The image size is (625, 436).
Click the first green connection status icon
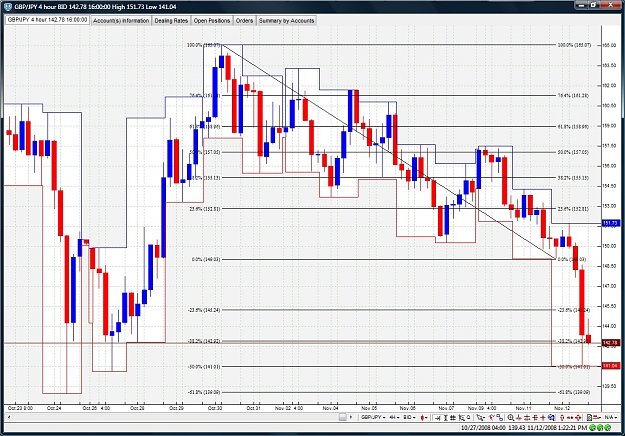pyautogui.click(x=592, y=428)
